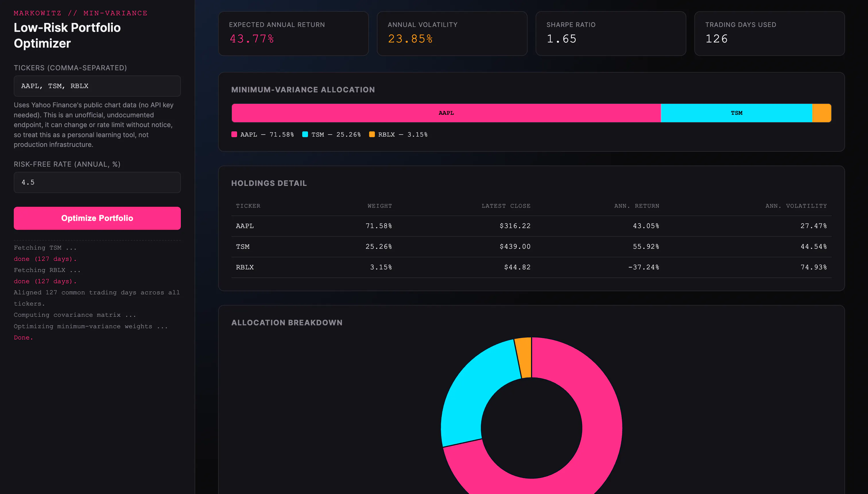The image size is (868, 494).
Task: Edit the risk-free rate field
Action: pyautogui.click(x=97, y=182)
